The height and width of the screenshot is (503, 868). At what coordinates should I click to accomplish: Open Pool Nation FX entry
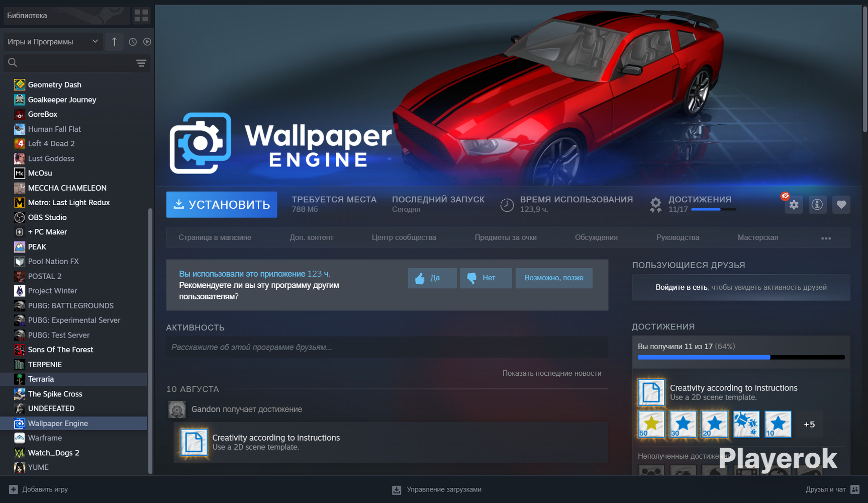[x=53, y=261]
